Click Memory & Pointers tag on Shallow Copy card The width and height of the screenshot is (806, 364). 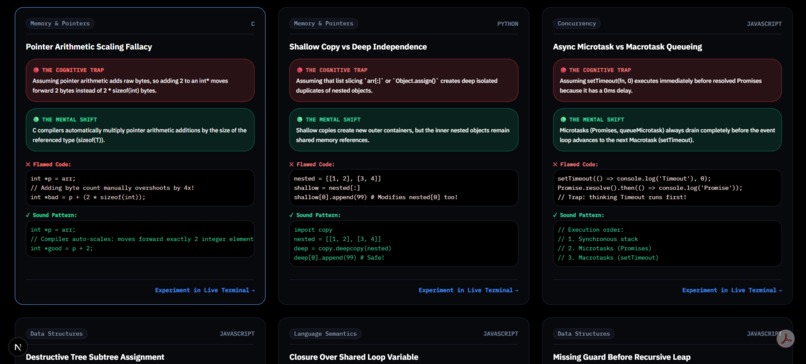tap(324, 24)
